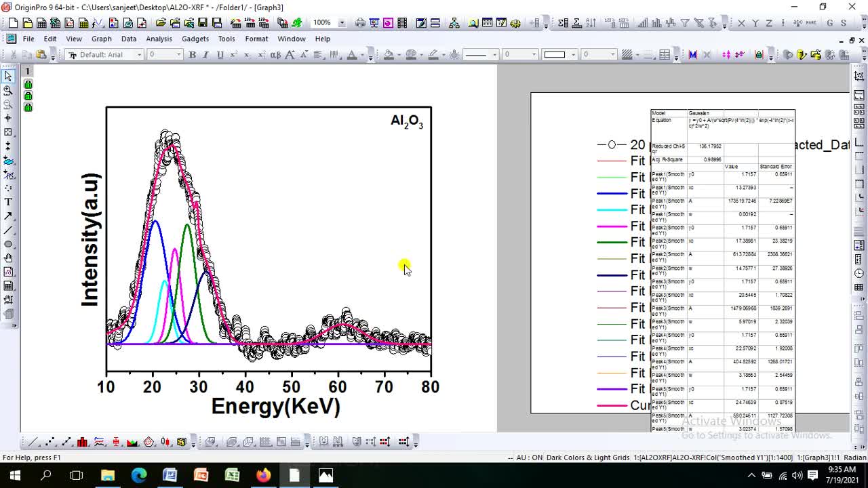The image size is (868, 488).
Task: Click the Mask points M icon
Action: (692, 54)
